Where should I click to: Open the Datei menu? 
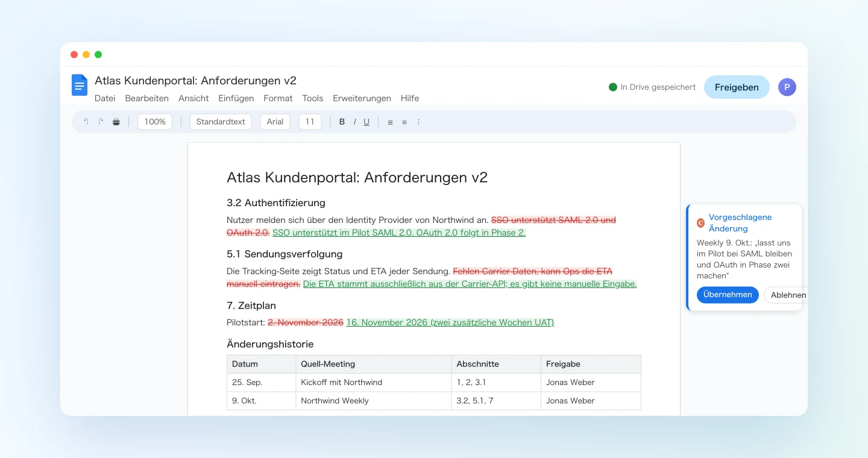(105, 98)
